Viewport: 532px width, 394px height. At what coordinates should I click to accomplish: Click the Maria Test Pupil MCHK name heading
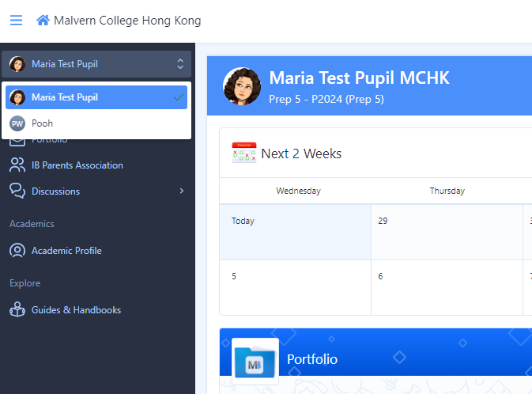[x=360, y=78]
